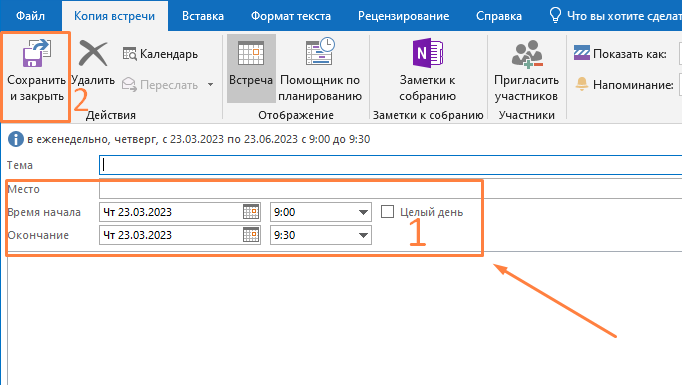Click the Сохранить и закрыть save icon
Screen dimensions: 682x385
[x=37, y=53]
